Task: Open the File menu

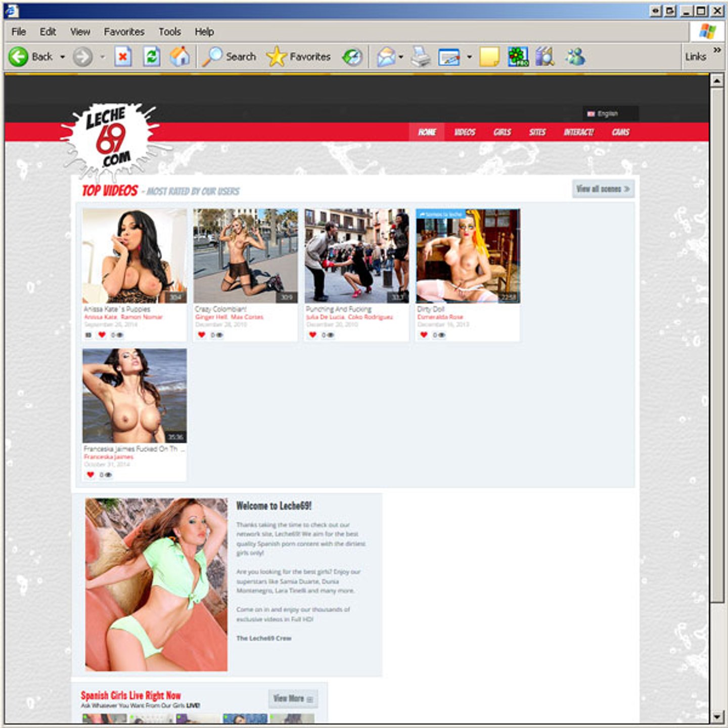Action: click(x=19, y=32)
